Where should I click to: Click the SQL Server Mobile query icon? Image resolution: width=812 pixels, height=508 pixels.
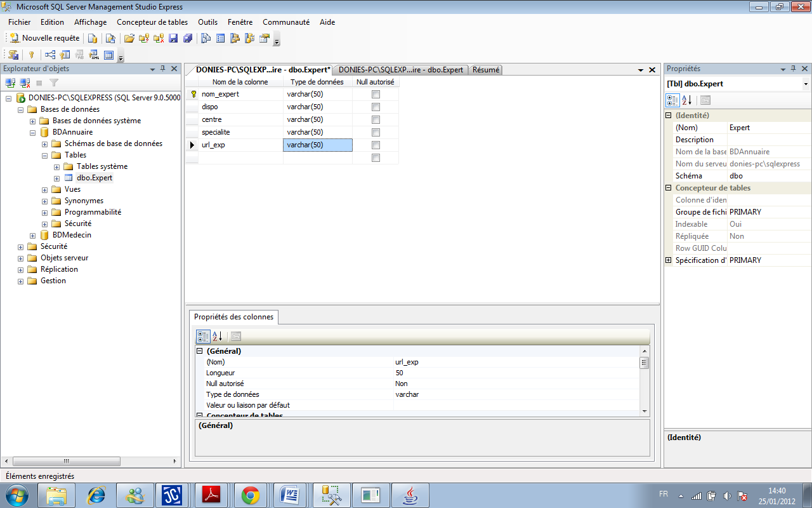click(x=110, y=38)
